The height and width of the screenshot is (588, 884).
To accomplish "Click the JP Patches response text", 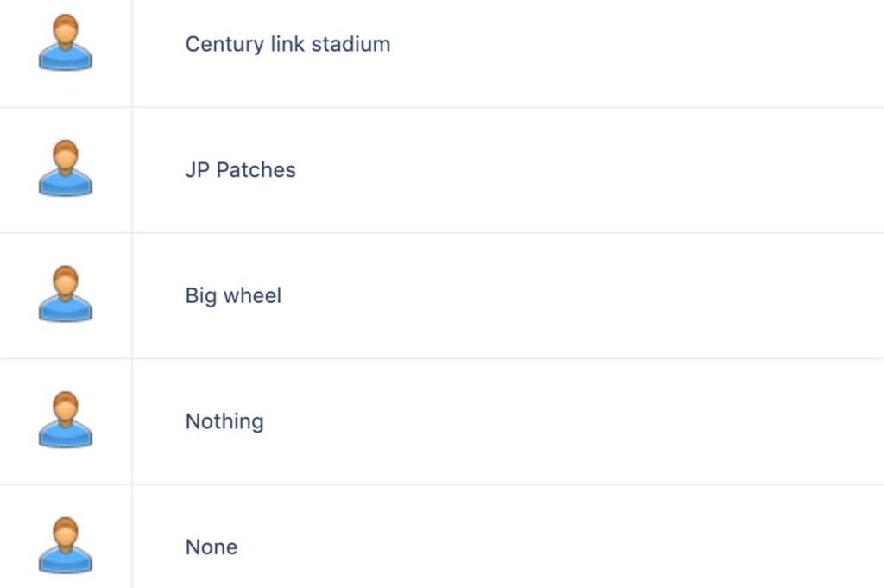I will [240, 170].
